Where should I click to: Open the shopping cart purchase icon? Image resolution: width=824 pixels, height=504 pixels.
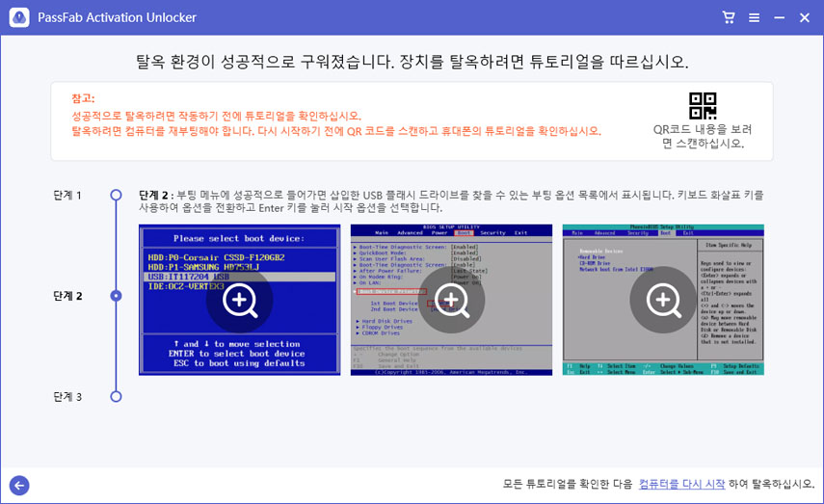[x=729, y=17]
